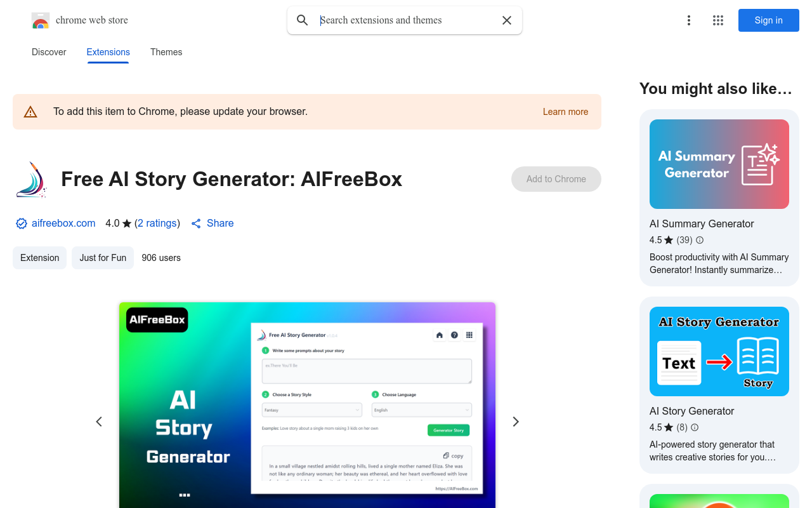Click the 4.0 rating star
The width and height of the screenshot is (812, 508).
click(x=127, y=224)
